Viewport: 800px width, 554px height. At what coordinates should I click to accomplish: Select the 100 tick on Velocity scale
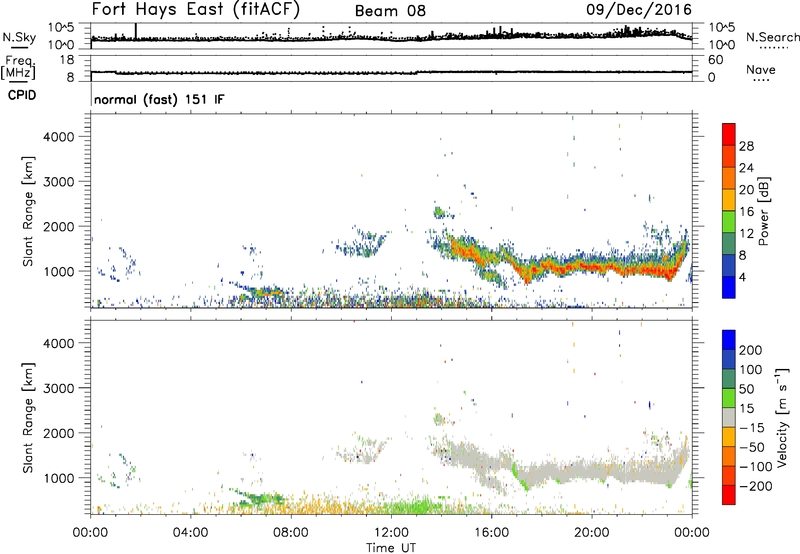pos(751,369)
